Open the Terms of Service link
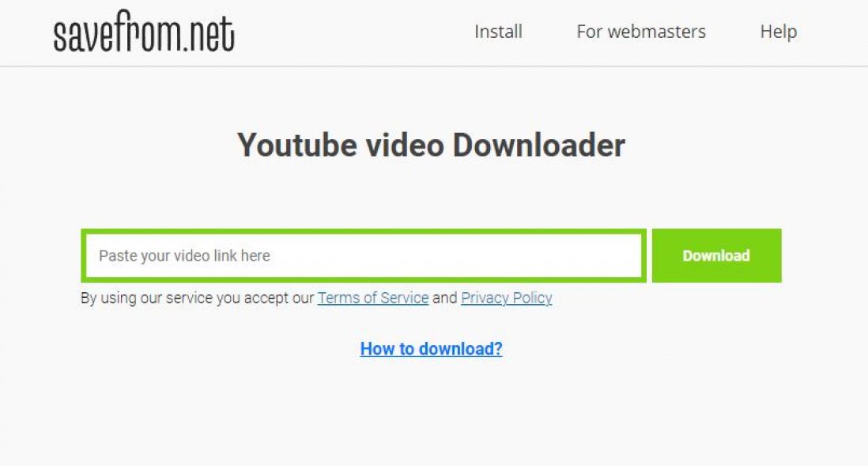The width and height of the screenshot is (868, 466). pyautogui.click(x=373, y=298)
